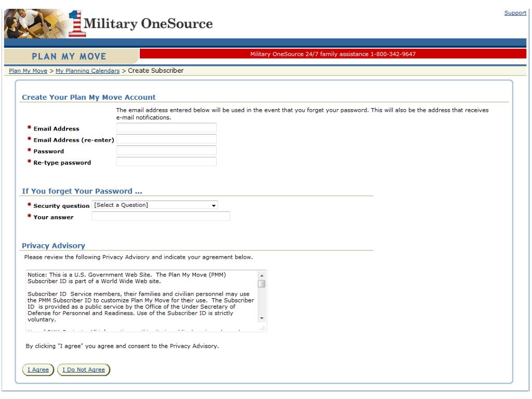The width and height of the screenshot is (532, 399).
Task: Click the Privacy Advisory scrollbar up arrow
Action: tap(262, 275)
